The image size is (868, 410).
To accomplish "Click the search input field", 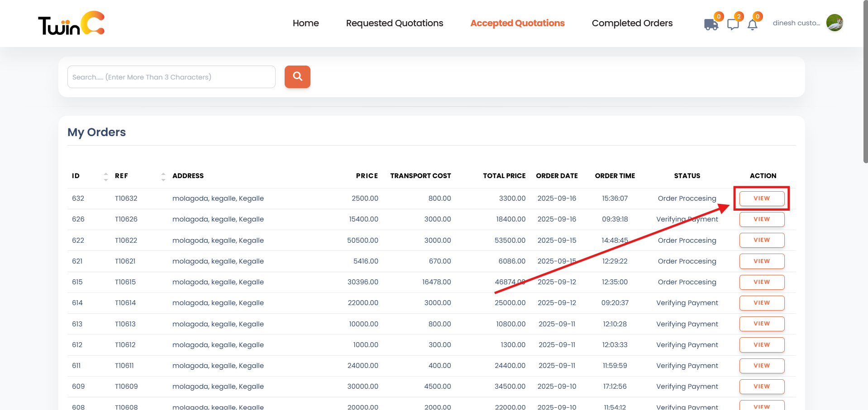I will [x=171, y=77].
